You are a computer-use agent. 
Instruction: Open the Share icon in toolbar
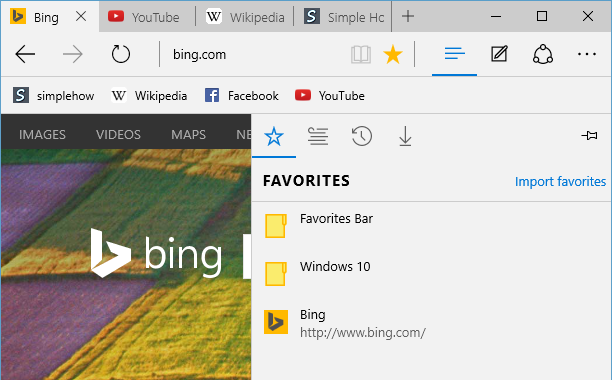click(543, 54)
